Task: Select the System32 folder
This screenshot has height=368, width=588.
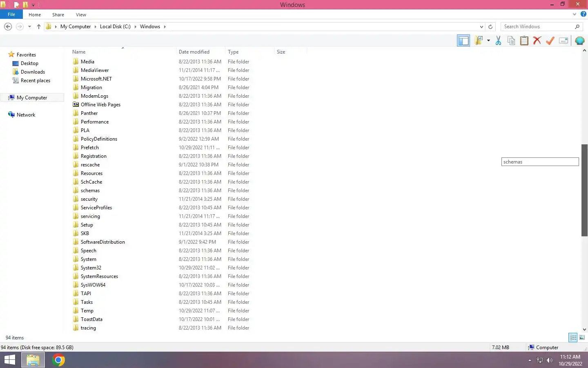Action: coord(91,268)
